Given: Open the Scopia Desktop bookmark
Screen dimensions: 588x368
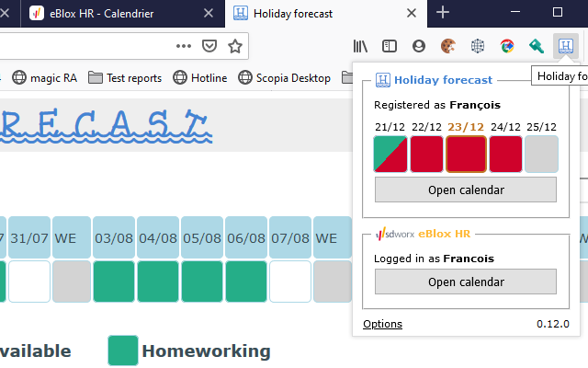Looking at the screenshot, I should coord(284,77).
